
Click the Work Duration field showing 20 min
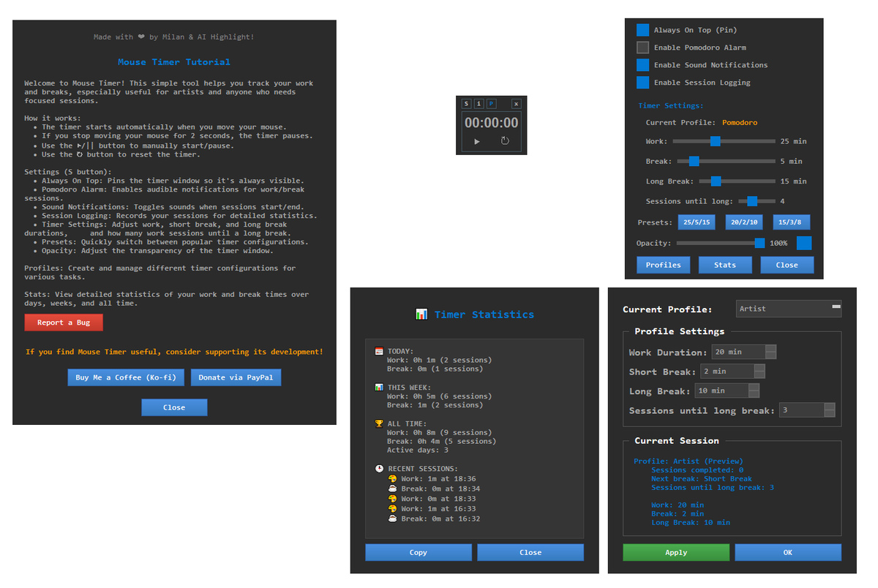(x=738, y=352)
